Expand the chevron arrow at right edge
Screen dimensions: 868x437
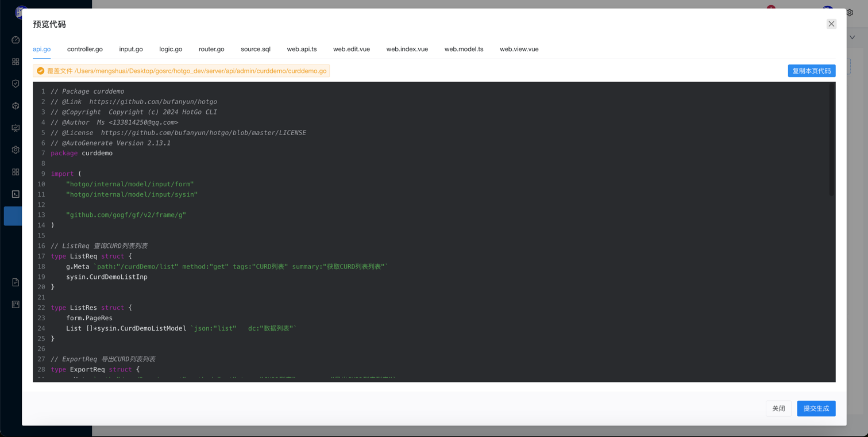click(x=852, y=37)
